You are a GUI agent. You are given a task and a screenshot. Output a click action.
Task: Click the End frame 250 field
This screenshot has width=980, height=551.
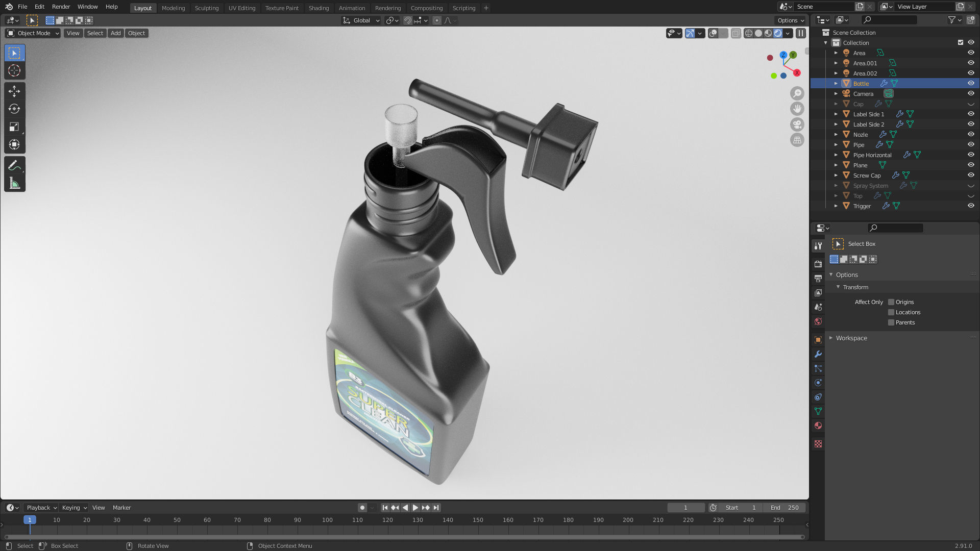point(785,508)
